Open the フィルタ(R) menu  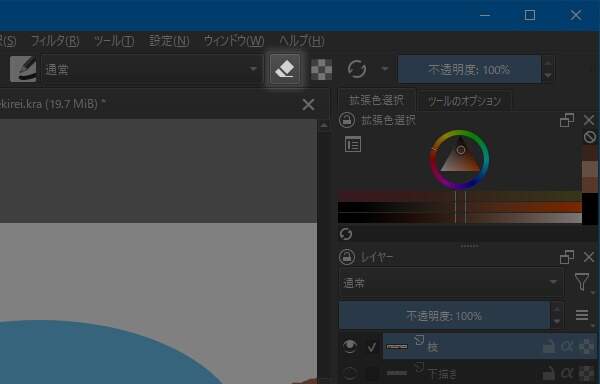pyautogui.click(x=55, y=41)
